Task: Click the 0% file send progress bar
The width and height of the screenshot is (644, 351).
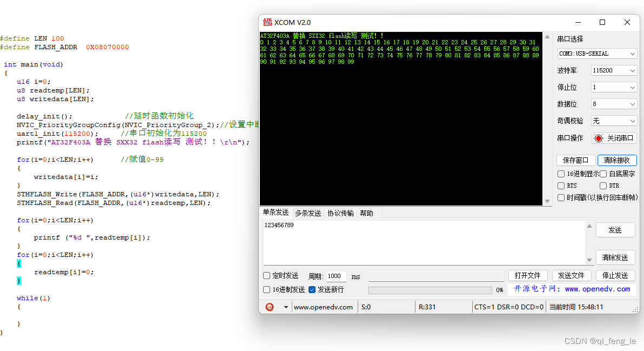Action: point(430,290)
